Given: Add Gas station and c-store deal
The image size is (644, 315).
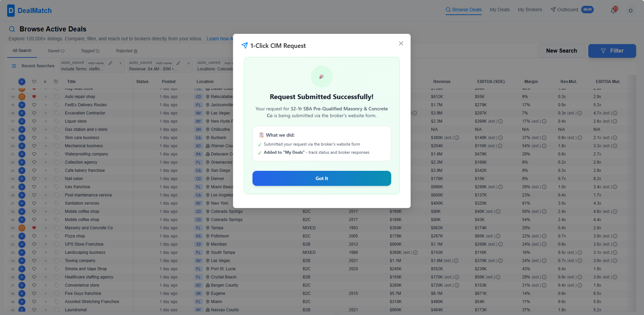Looking at the screenshot, I should 22,129.
